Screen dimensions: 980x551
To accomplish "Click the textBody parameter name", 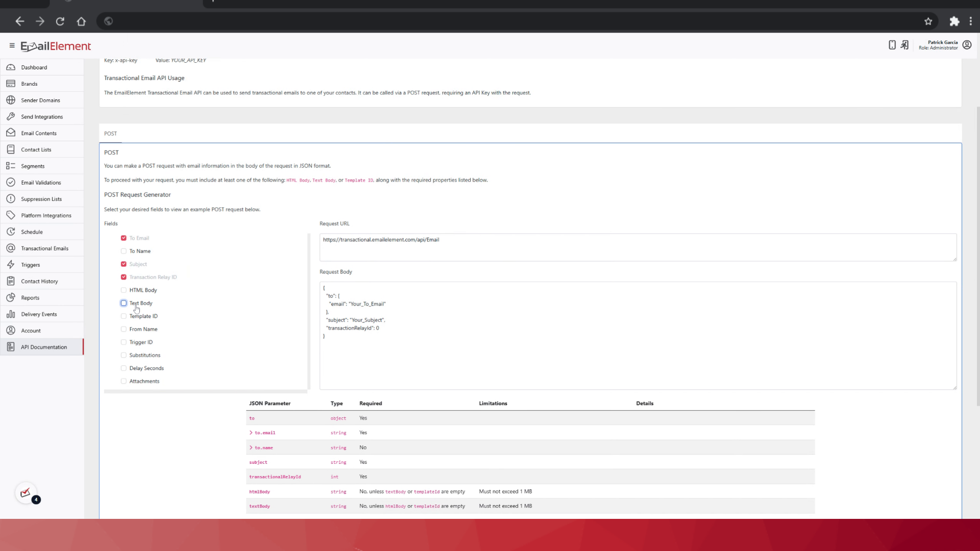I will click(x=259, y=507).
